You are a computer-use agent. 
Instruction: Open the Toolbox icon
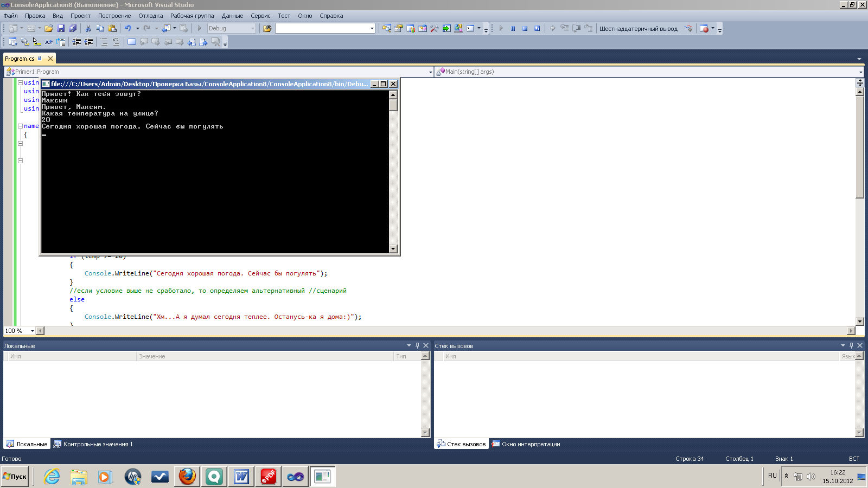click(435, 28)
